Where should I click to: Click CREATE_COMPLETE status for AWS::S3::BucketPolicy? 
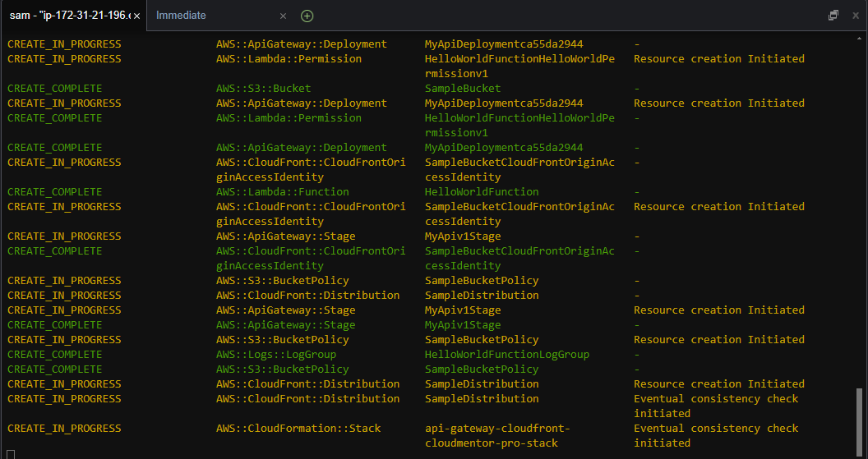coord(55,369)
